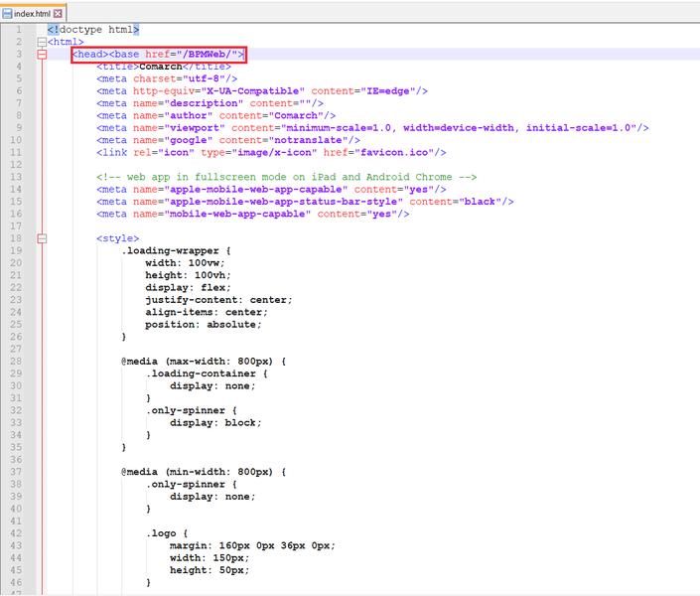Click the '.loading-wrapper {' selector
The height and width of the screenshot is (596, 700).
click(176, 250)
